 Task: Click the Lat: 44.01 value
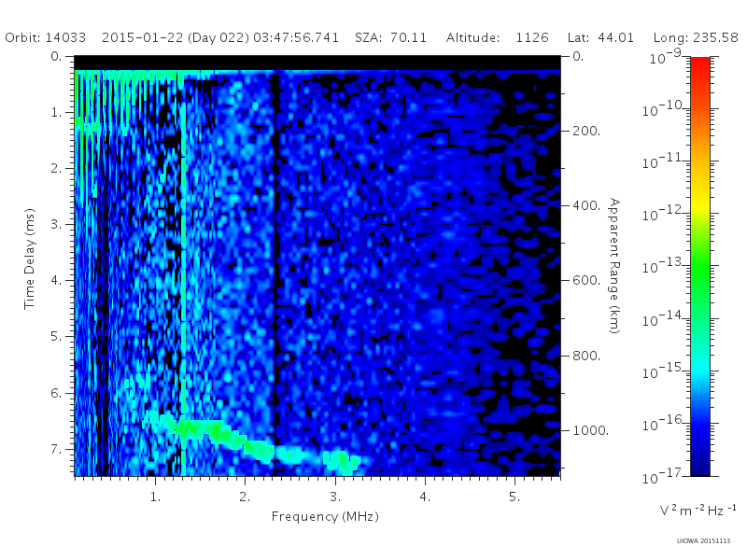[600, 37]
